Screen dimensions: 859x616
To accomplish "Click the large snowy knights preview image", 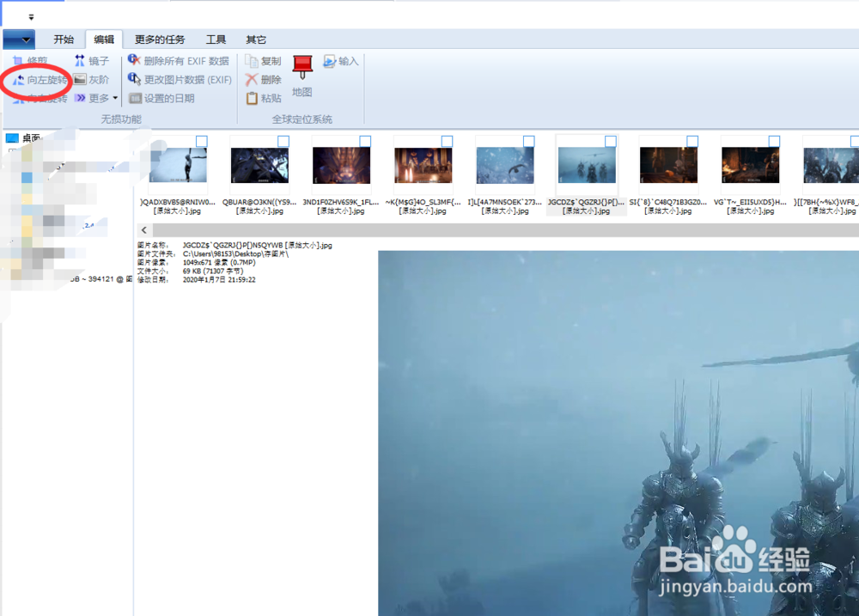I will click(x=618, y=433).
